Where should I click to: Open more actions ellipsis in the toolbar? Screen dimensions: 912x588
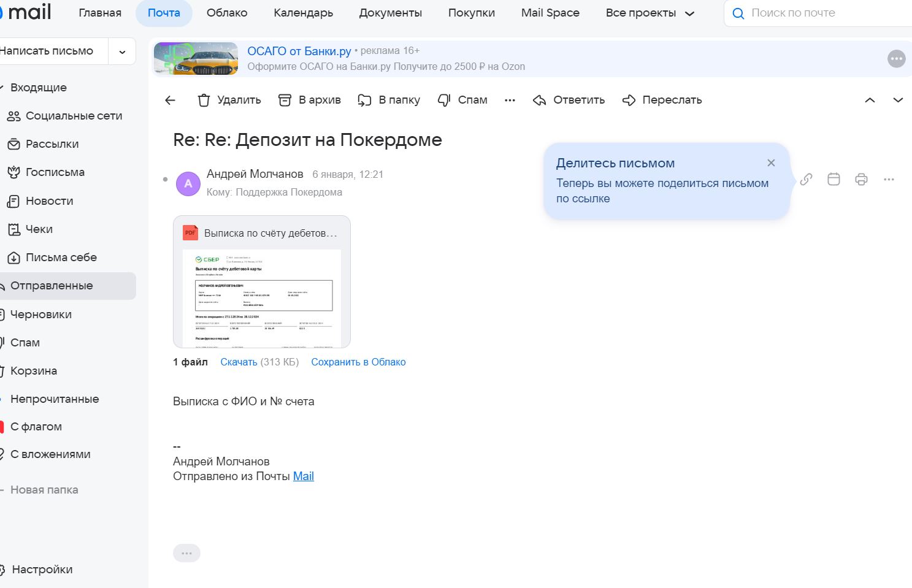[x=510, y=100]
